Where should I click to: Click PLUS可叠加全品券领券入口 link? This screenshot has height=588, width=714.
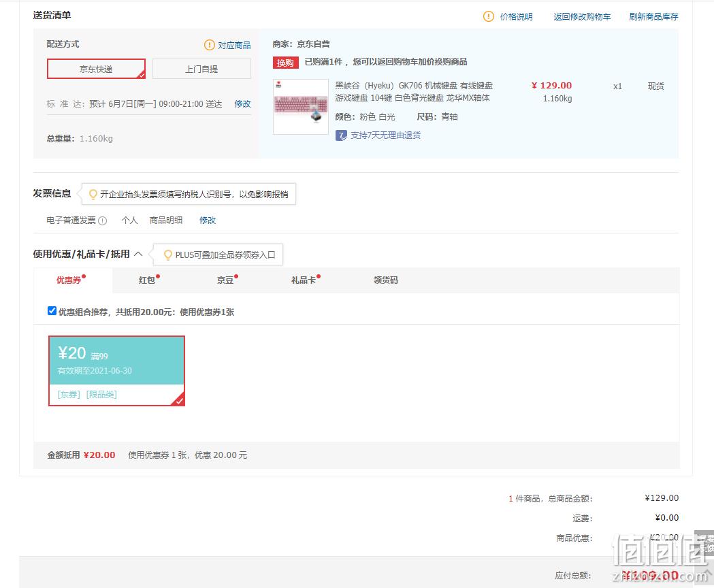225,255
